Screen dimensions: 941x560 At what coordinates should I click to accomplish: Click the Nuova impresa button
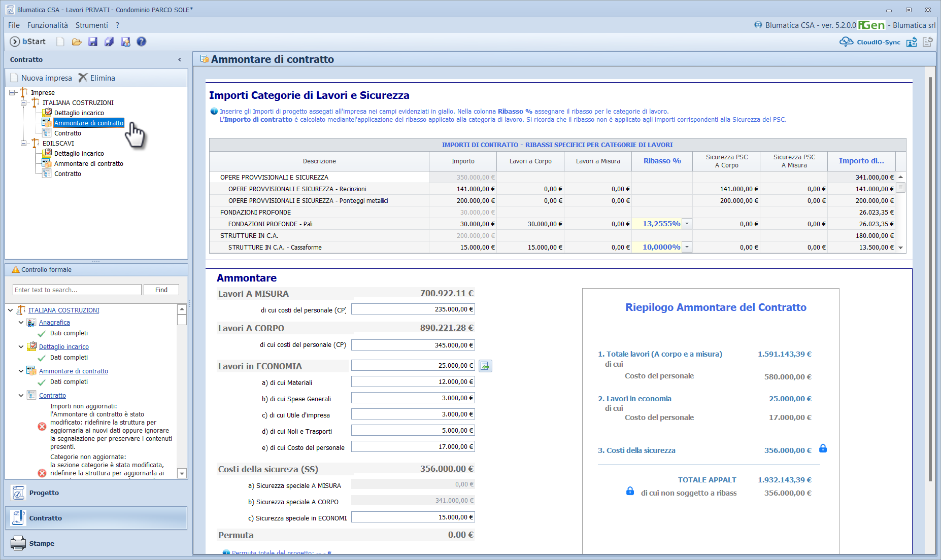click(42, 78)
